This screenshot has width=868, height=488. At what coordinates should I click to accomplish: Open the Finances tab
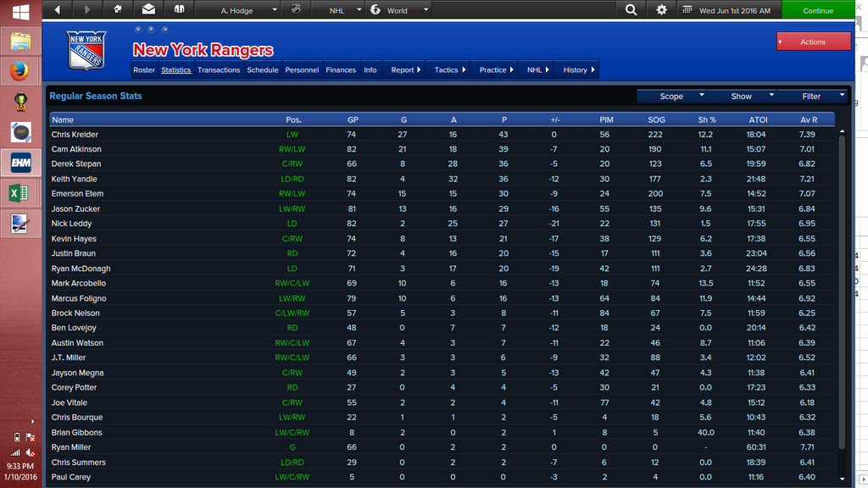click(341, 69)
